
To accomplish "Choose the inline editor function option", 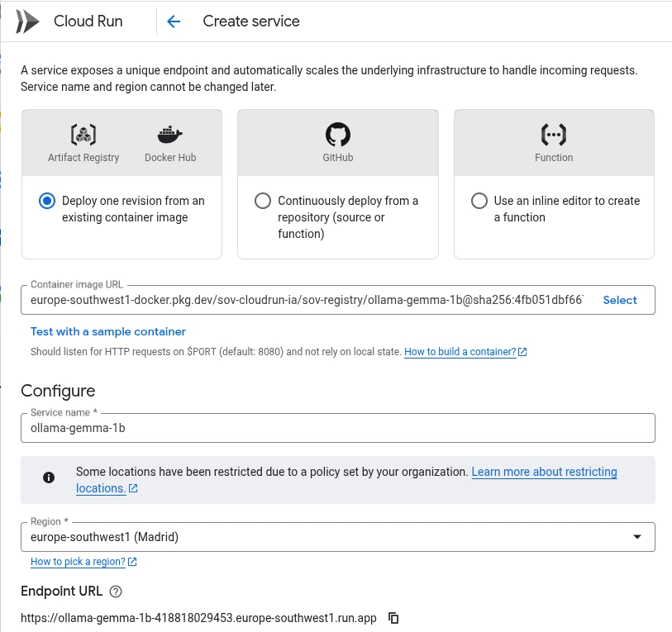I will tap(479, 201).
